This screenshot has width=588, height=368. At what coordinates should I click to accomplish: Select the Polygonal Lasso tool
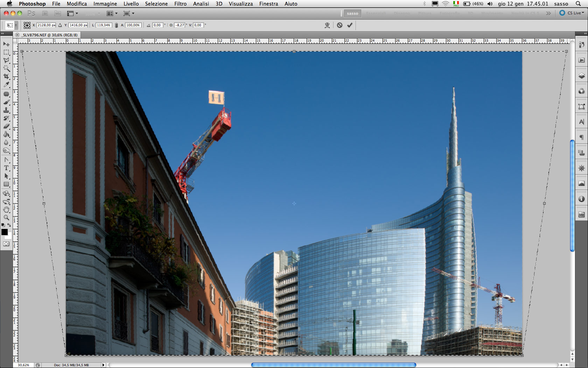pyautogui.click(x=6, y=60)
